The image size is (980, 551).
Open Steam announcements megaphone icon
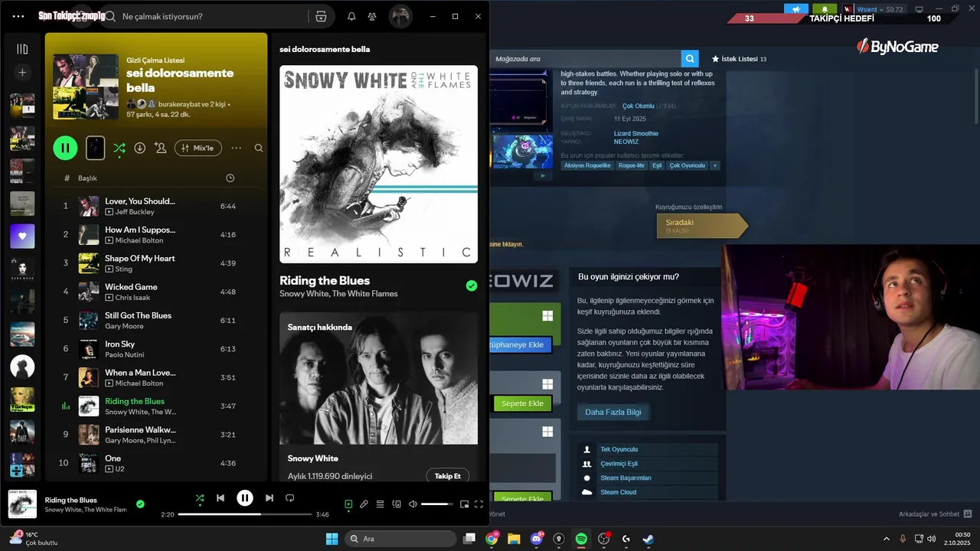796,9
